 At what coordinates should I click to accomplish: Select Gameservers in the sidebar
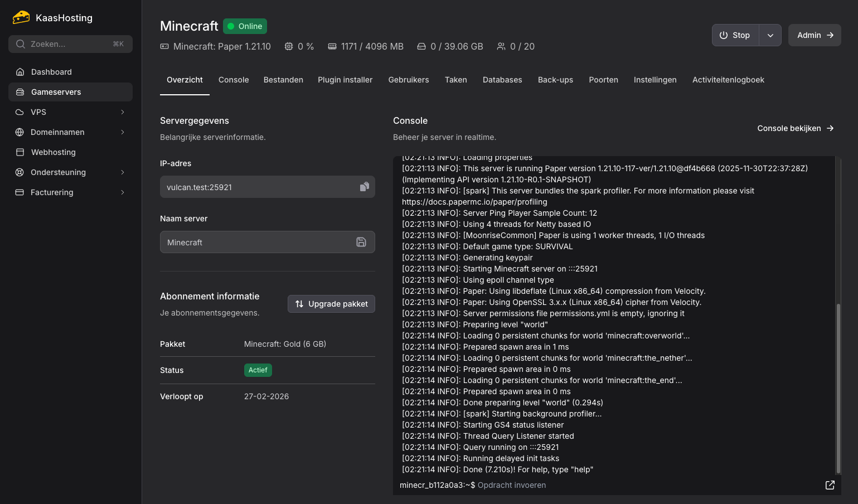(56, 92)
